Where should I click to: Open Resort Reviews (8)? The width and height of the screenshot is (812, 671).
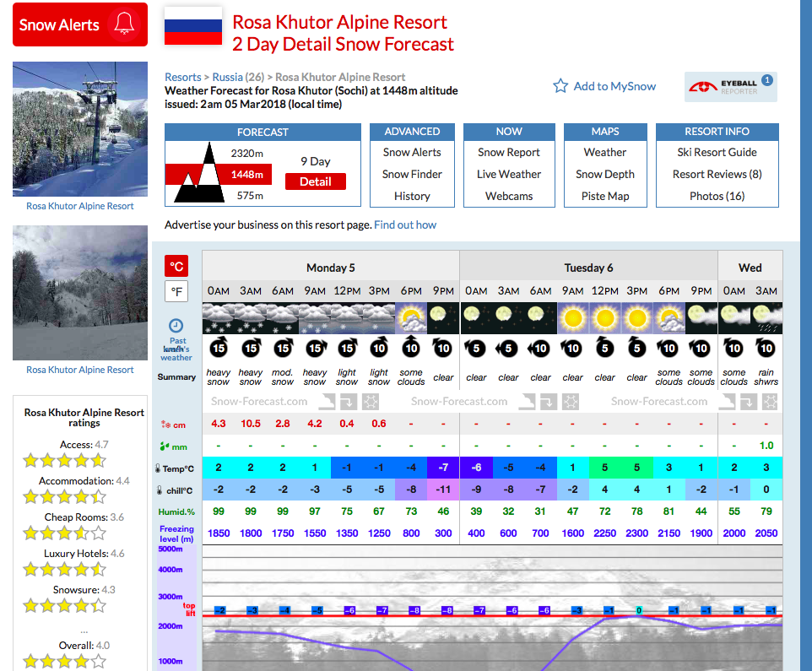717,174
